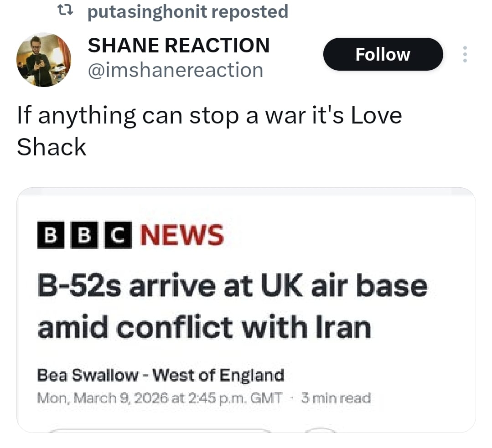Follow the SHANE REACTION account
492x448 pixels.
pos(383,54)
